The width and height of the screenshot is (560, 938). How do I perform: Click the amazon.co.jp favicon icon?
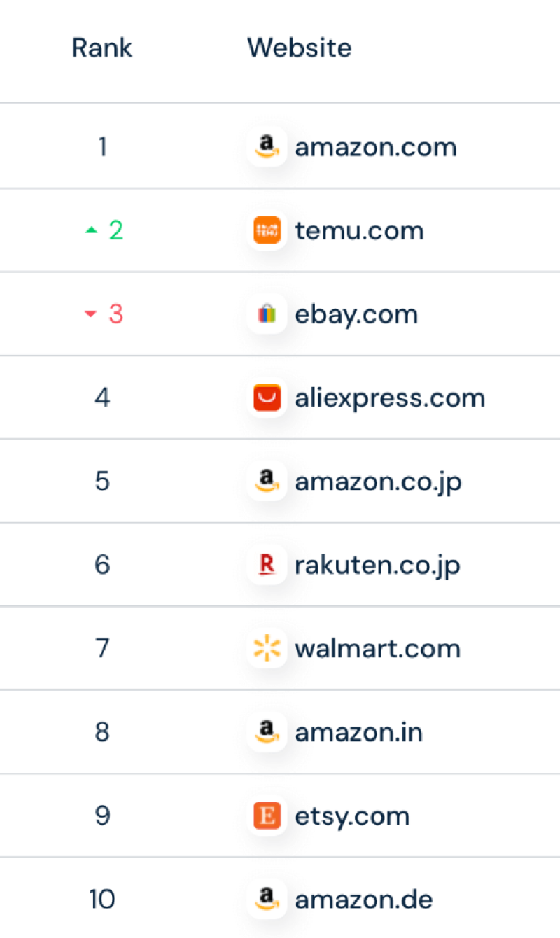point(267,481)
